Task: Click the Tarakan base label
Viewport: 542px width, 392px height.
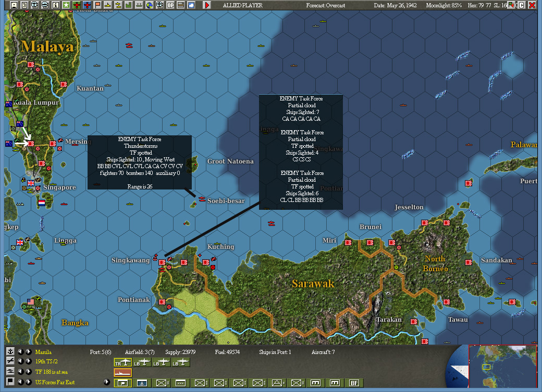Action: coord(389,320)
